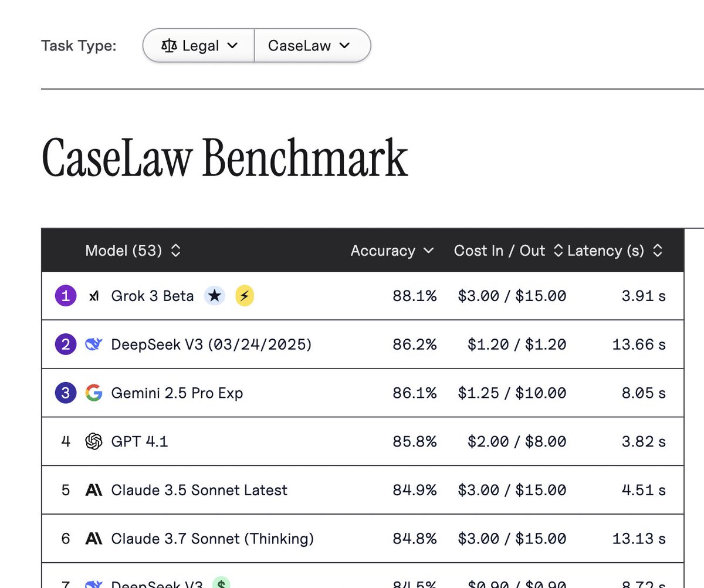Screen dimensions: 704x588
Task: Sort by the Latency (s) column header
Action: (615, 251)
